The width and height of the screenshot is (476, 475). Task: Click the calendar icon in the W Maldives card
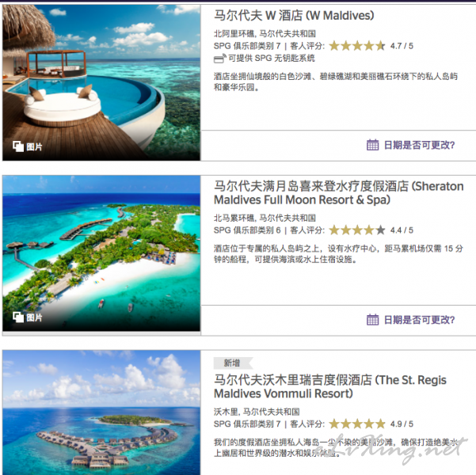pyautogui.click(x=372, y=145)
